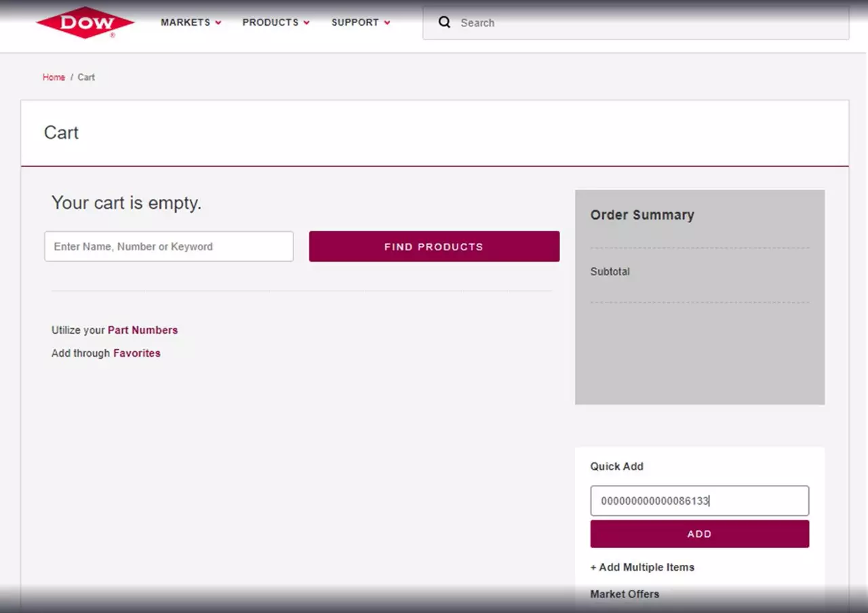868x613 pixels.
Task: Open the Part Numbers link
Action: pyautogui.click(x=142, y=330)
